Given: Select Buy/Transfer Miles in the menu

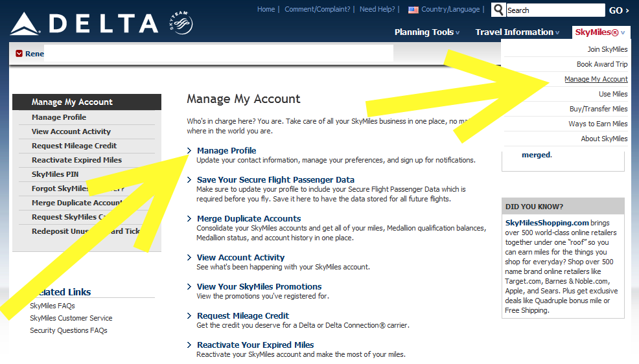Looking at the screenshot, I should pos(598,109).
